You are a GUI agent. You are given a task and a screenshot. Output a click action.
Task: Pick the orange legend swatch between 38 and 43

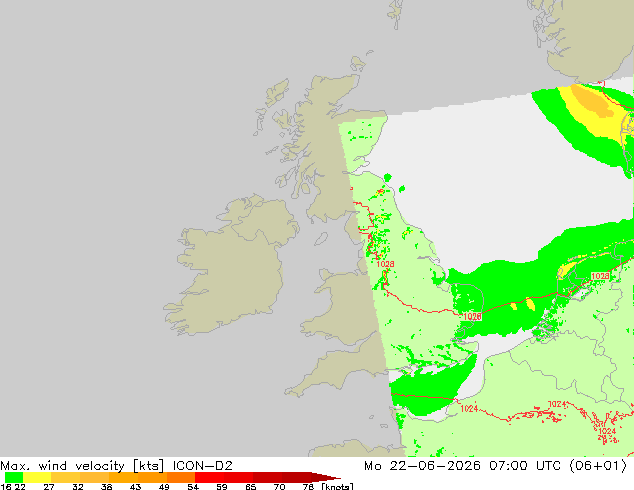click(x=123, y=477)
